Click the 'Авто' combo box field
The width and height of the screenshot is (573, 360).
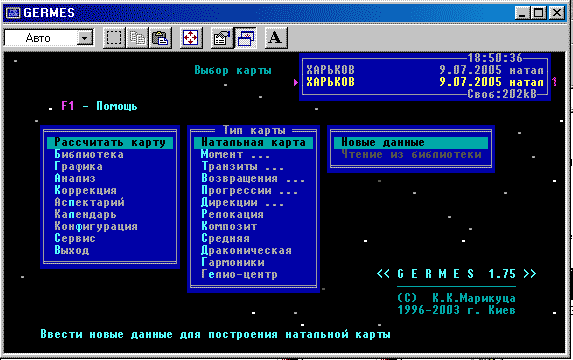pos(49,38)
